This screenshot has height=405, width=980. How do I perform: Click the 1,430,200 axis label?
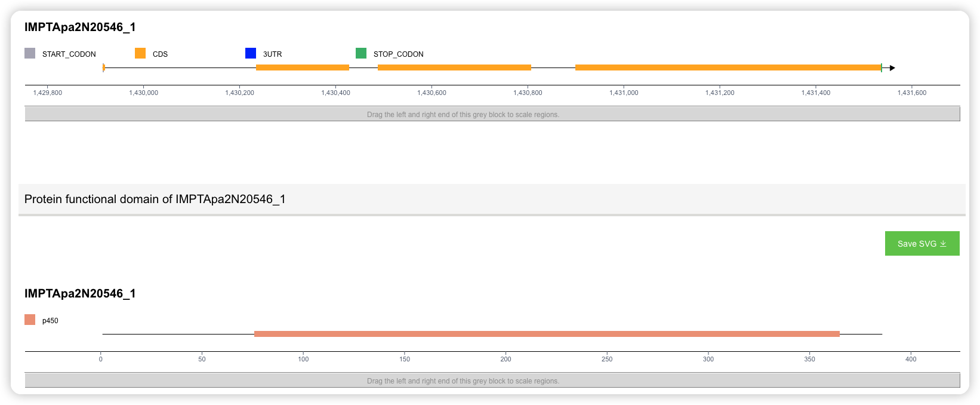click(240, 93)
